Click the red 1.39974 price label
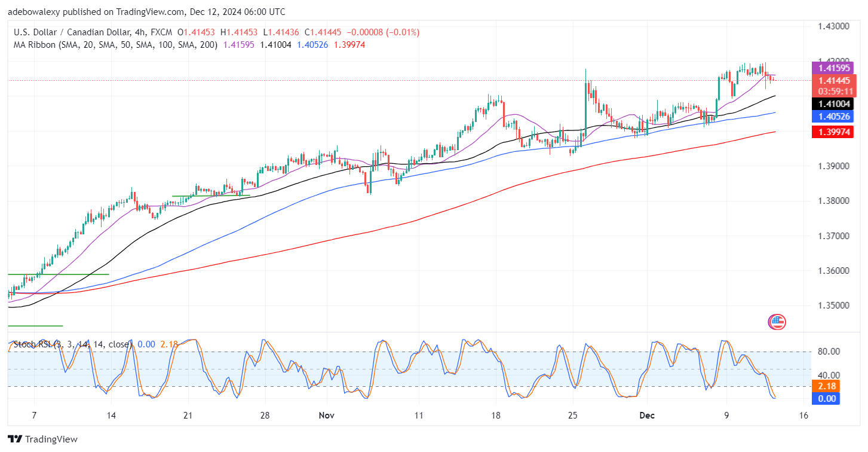Viewport: 868px width, 452px height. tap(834, 132)
